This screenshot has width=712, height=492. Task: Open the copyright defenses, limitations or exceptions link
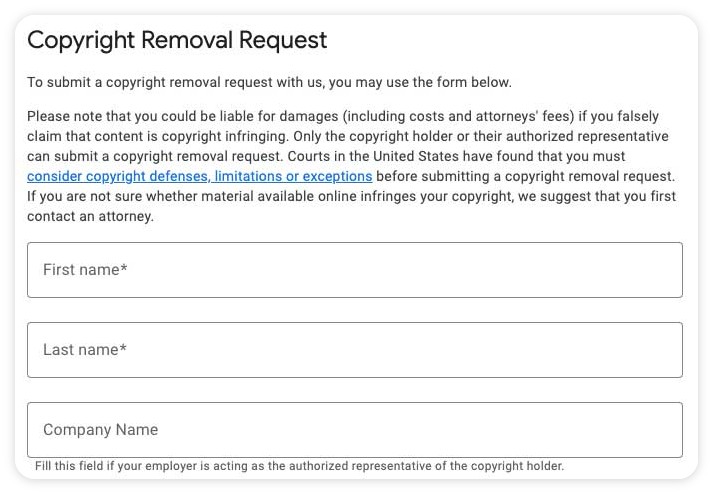pyautogui.click(x=199, y=176)
